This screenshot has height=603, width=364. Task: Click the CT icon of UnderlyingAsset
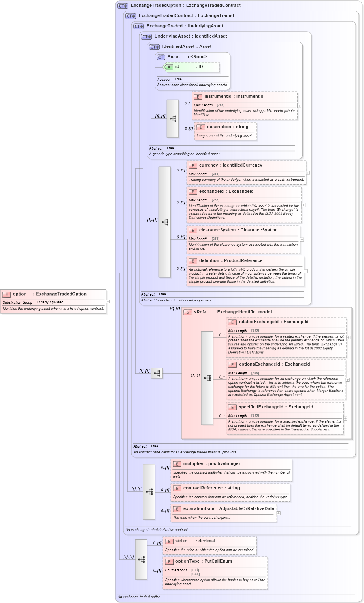[x=147, y=36]
